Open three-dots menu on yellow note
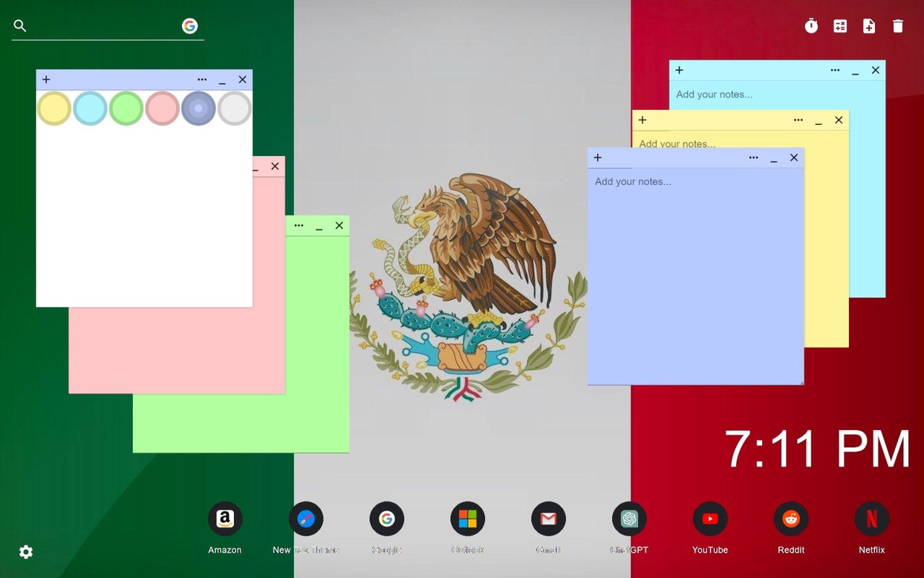Screen dimensions: 924x578 [798, 120]
